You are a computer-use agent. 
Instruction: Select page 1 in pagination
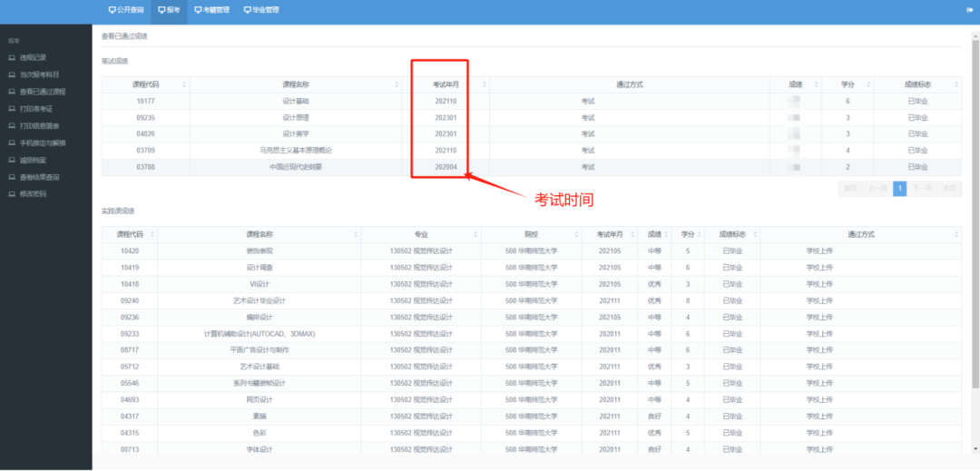pyautogui.click(x=899, y=189)
